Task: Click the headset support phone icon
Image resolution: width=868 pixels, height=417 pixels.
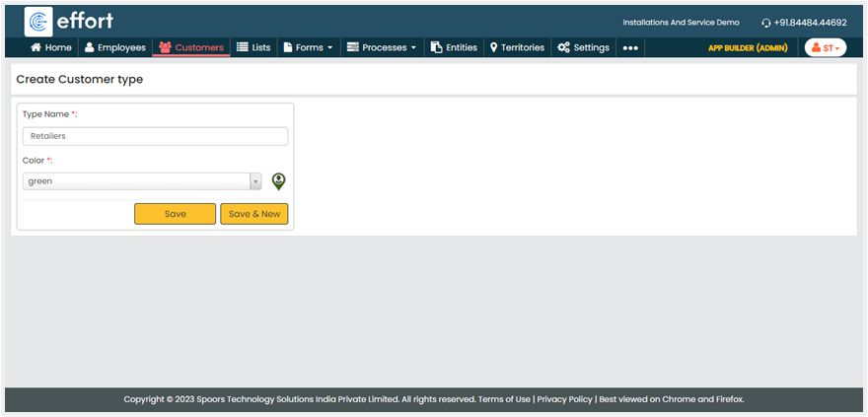Action: (766, 23)
